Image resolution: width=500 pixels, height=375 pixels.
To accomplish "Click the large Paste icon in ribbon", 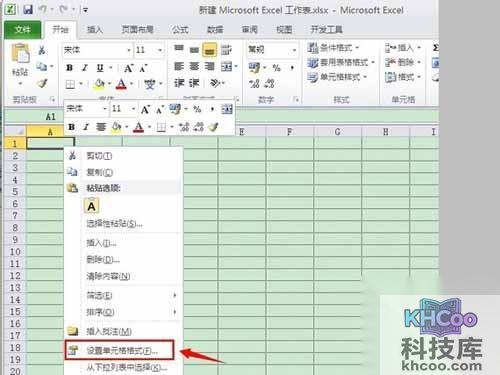I will tap(20, 53).
